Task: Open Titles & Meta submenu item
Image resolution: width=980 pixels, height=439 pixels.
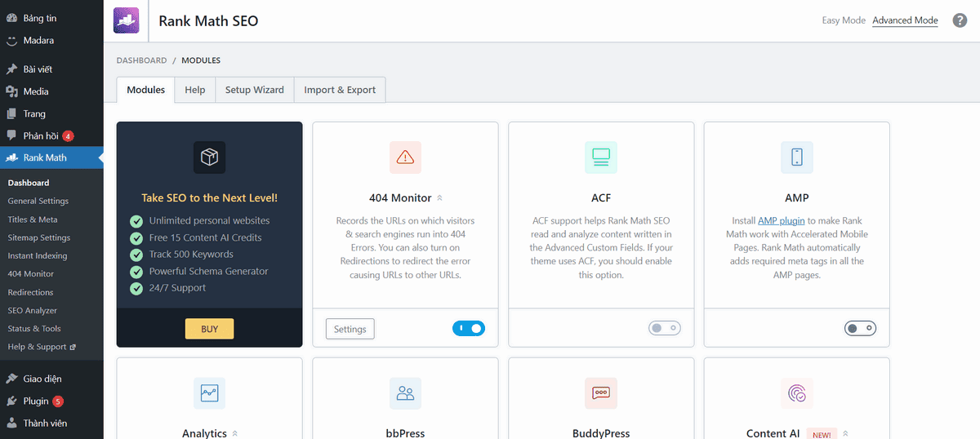Action: click(x=33, y=219)
